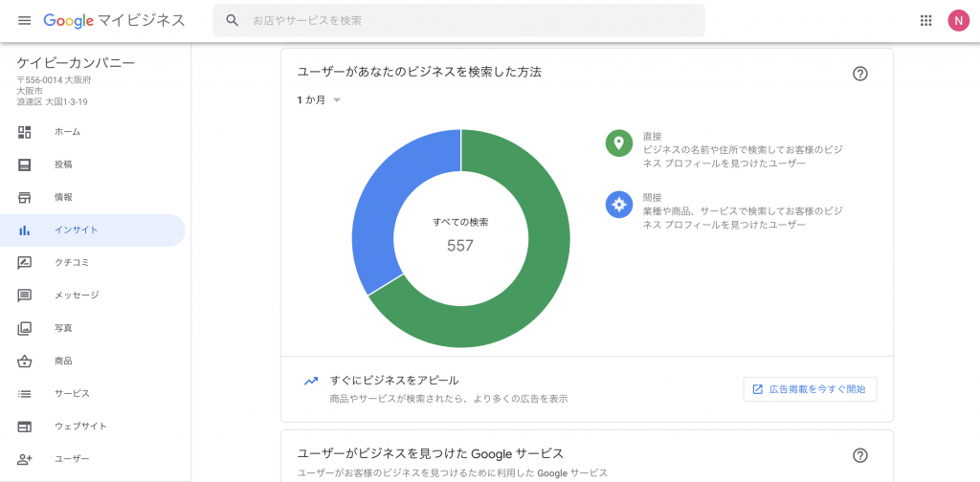This screenshot has width=980, height=482.
Task: Click the 写真 photo icon
Action: click(24, 328)
